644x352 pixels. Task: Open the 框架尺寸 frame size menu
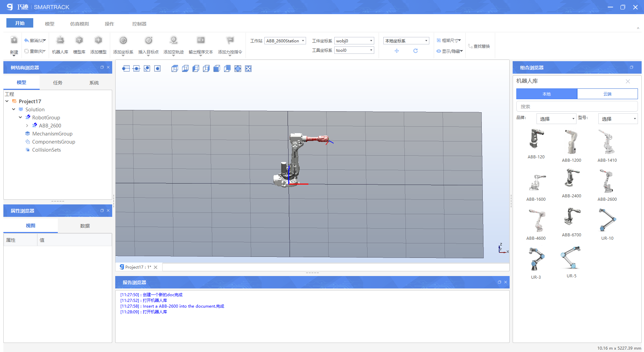449,40
